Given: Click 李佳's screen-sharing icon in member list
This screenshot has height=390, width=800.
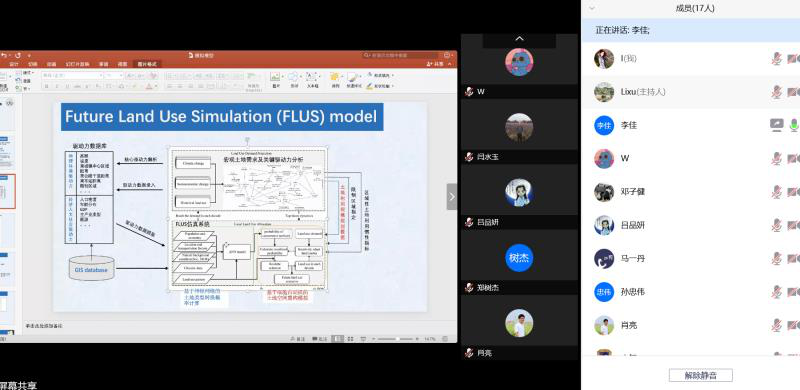Looking at the screenshot, I should coord(777,125).
